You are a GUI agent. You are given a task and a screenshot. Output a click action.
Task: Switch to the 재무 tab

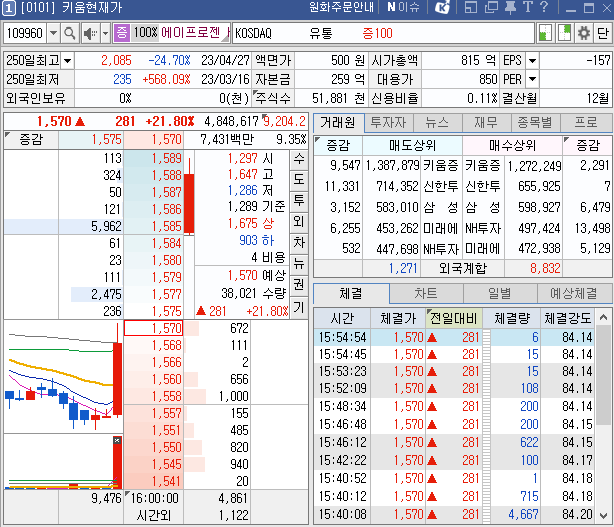pos(486,123)
